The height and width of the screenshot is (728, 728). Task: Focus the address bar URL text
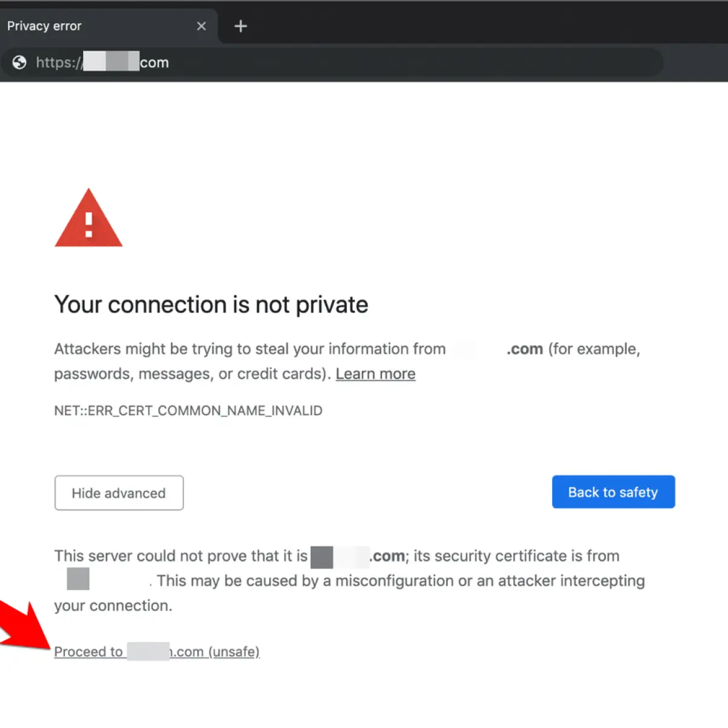pyautogui.click(x=103, y=62)
